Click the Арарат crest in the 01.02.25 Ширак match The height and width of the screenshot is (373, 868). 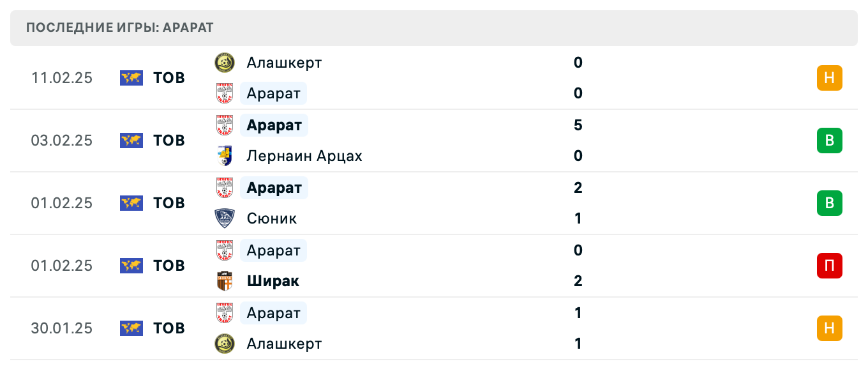pyautogui.click(x=223, y=250)
